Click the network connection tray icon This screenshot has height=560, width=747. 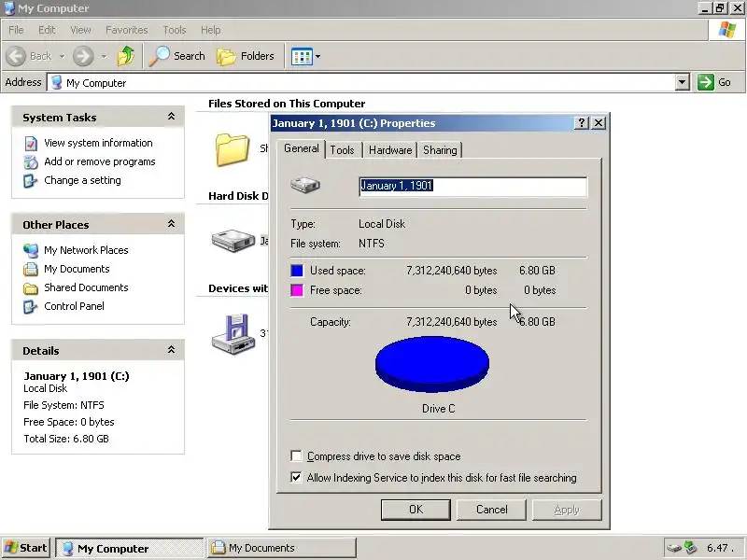[690, 547]
